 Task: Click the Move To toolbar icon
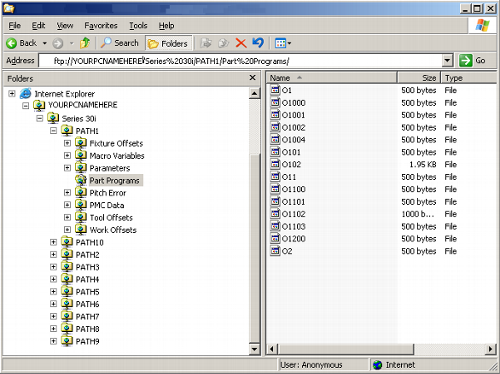tap(206, 43)
